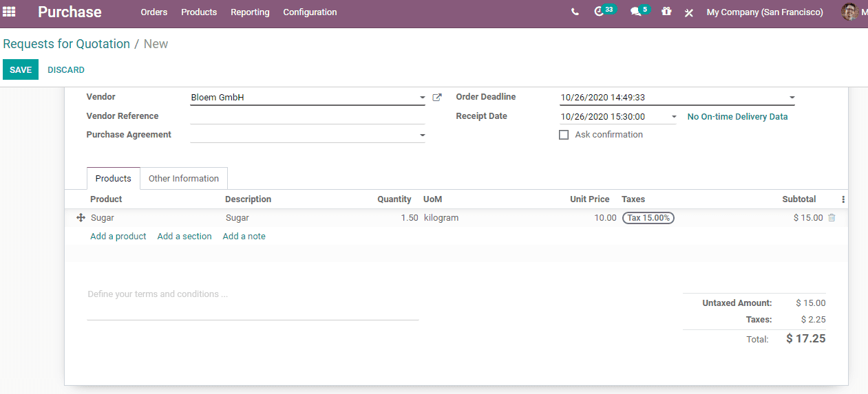Click the gift icon in top bar
The width and height of the screenshot is (868, 394).
pos(666,12)
